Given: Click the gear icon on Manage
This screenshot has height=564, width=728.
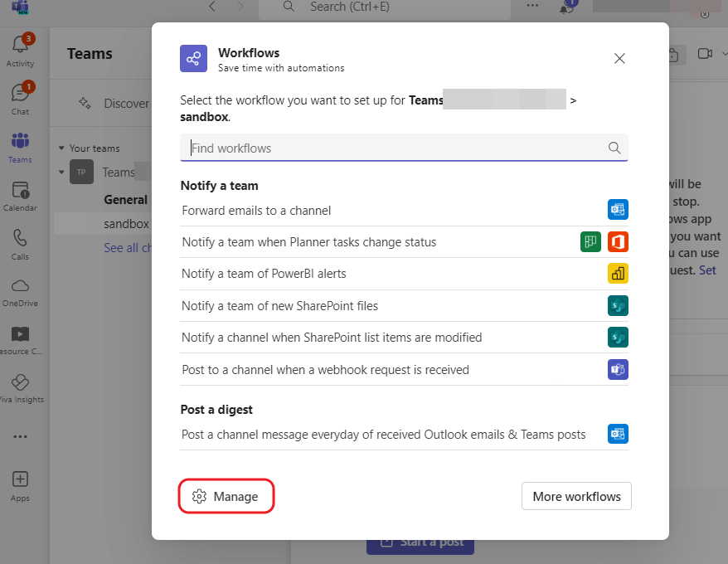Looking at the screenshot, I should point(199,496).
